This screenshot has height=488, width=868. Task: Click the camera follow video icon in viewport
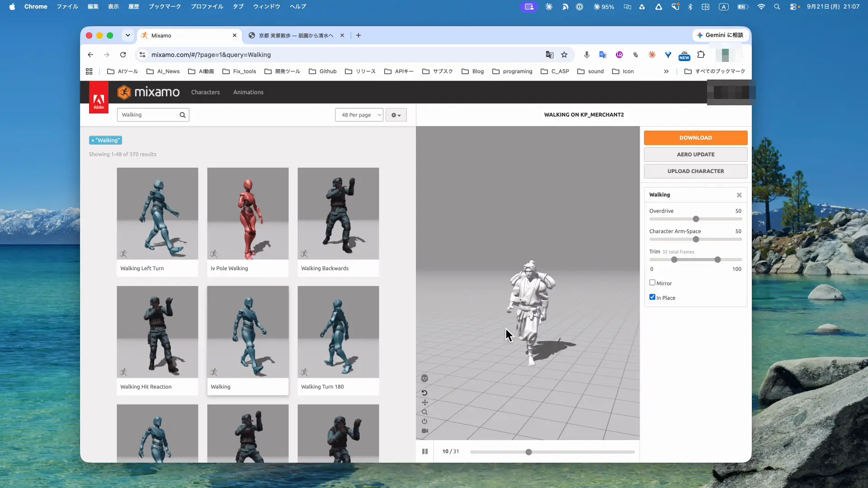pos(425,431)
